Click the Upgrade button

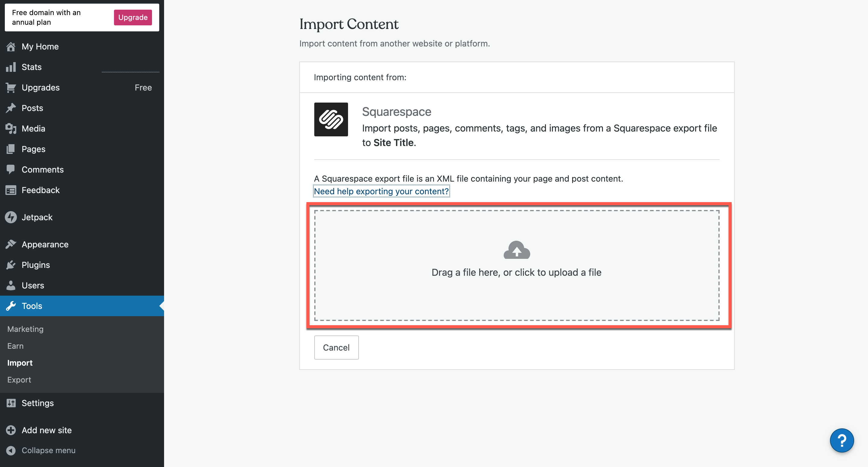pyautogui.click(x=132, y=17)
